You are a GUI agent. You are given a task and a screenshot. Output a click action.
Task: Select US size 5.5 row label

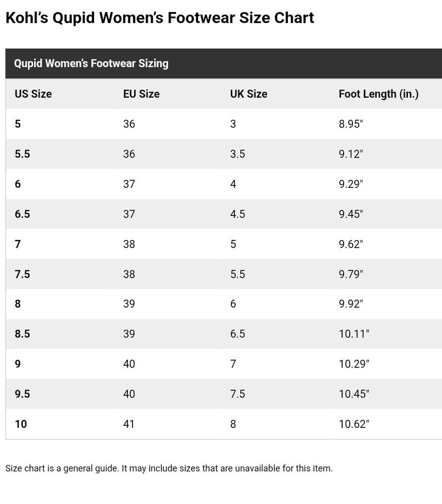(22, 154)
